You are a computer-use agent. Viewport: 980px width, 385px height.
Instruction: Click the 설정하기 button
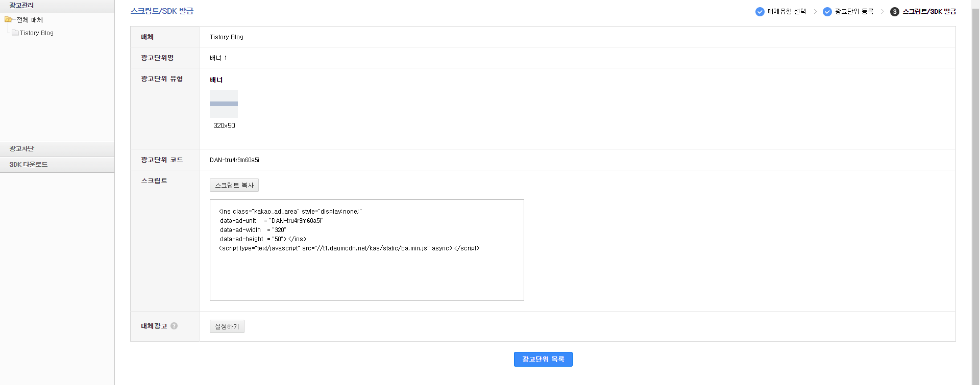click(x=227, y=326)
